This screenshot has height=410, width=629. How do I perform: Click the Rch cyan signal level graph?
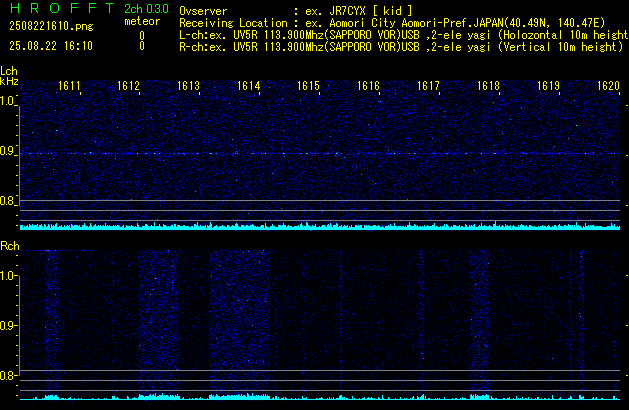point(320,397)
